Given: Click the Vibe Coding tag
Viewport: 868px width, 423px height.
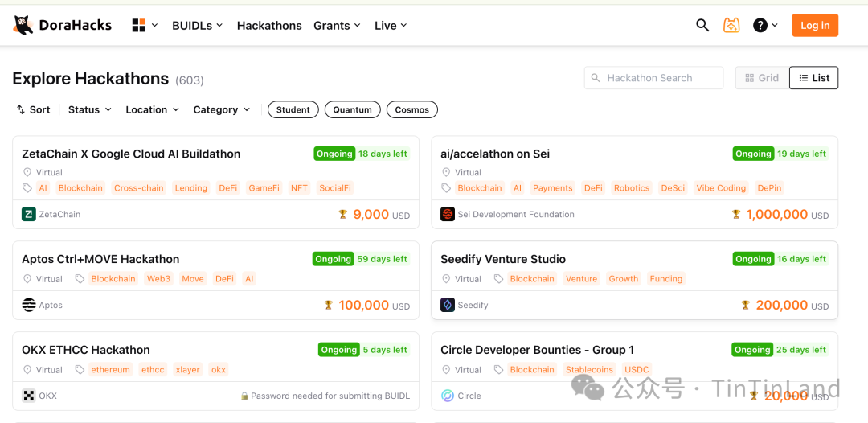Looking at the screenshot, I should pos(721,188).
